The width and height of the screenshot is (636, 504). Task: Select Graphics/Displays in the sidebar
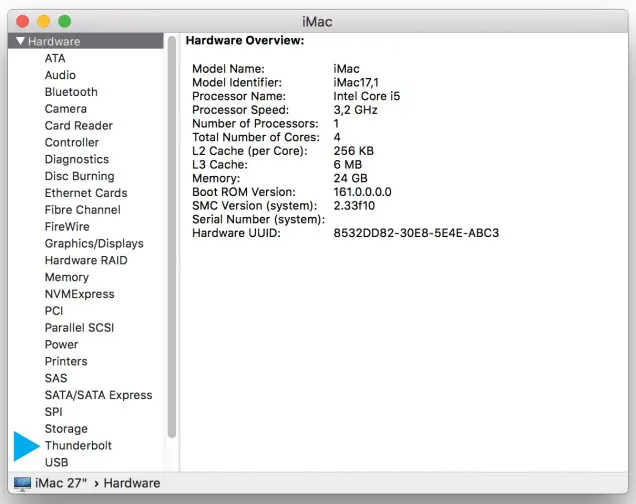click(94, 243)
